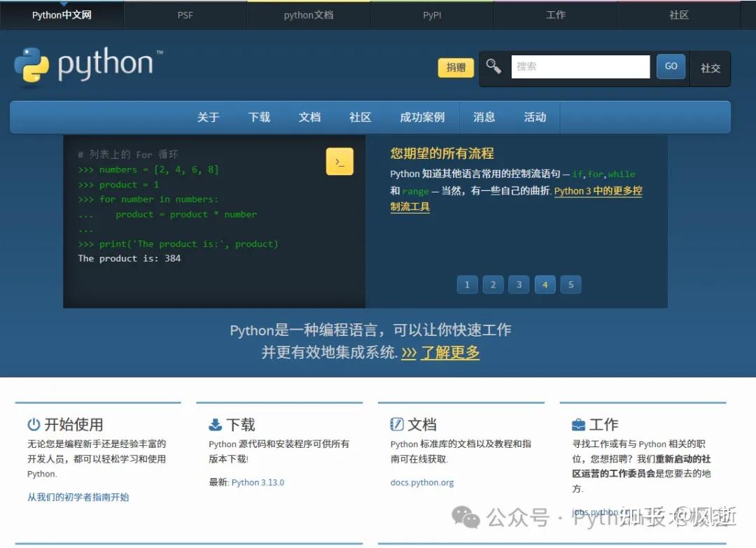Open the PyPI page from the top bar
Screen dimensions: 756x548
point(432,14)
